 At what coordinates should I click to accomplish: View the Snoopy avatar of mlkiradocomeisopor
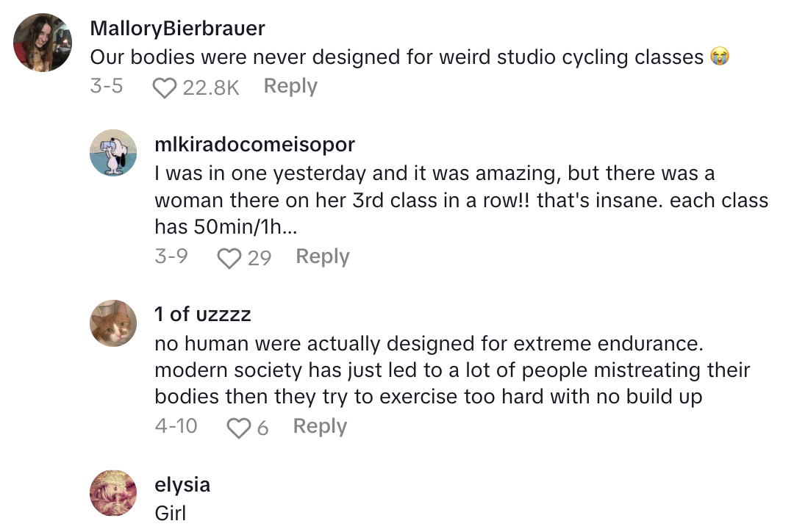[x=113, y=153]
